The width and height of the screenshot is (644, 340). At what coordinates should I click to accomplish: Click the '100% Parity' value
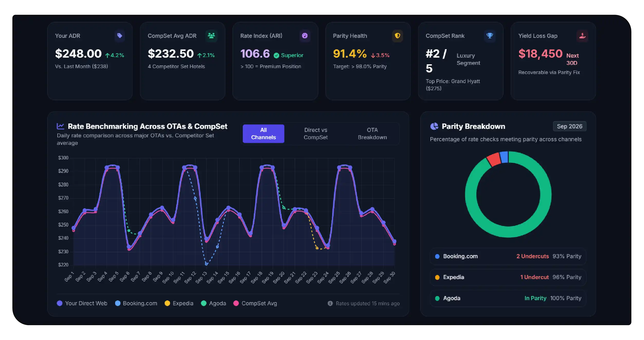pyautogui.click(x=566, y=298)
